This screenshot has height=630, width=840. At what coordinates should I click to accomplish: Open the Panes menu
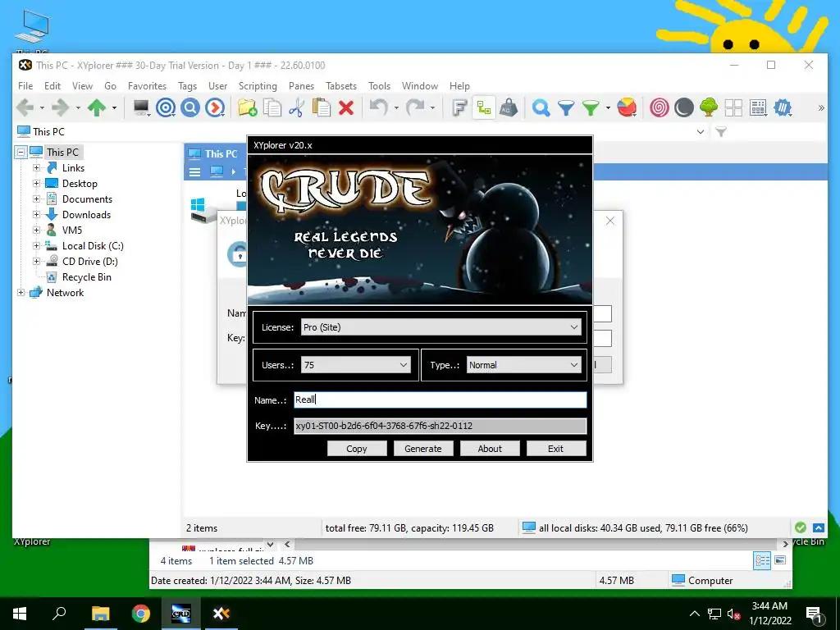(302, 85)
